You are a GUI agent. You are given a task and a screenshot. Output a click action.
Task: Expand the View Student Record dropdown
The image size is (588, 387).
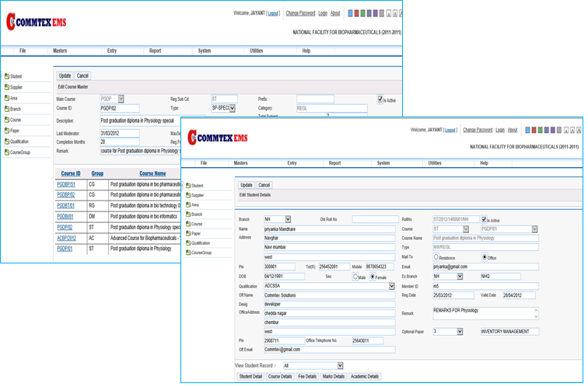[339, 365]
